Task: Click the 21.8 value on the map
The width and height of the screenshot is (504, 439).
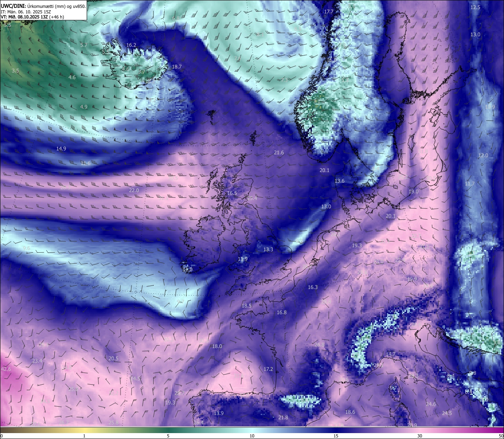Action: [x=283, y=417]
